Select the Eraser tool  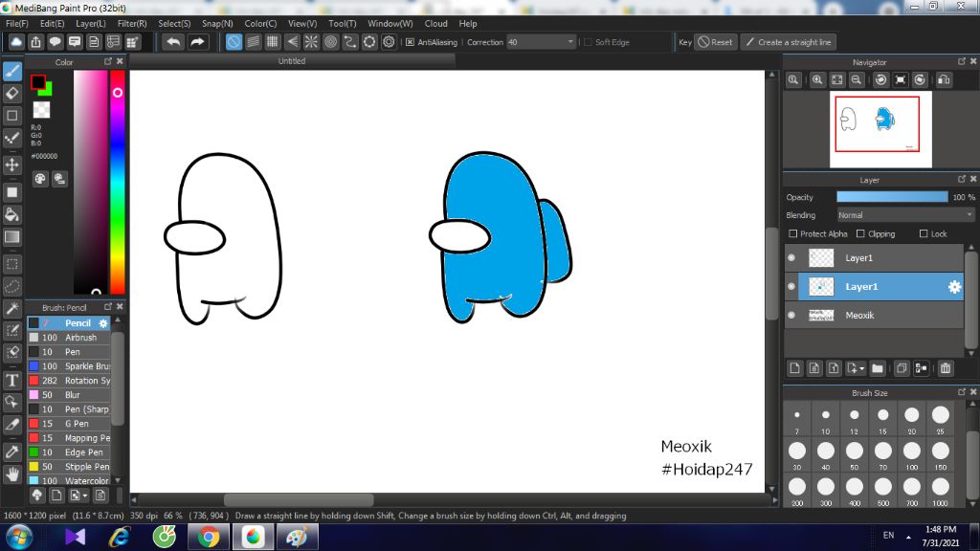pos(11,94)
